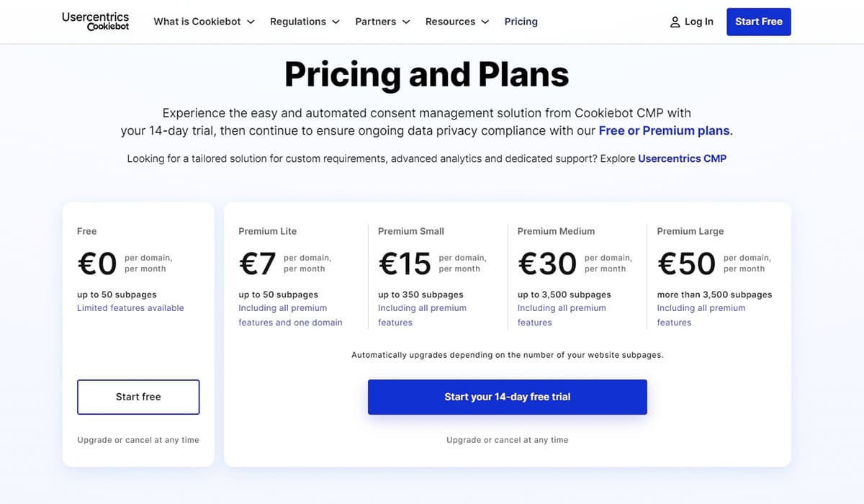
Task: Open the Usercentrics CMP link
Action: pyautogui.click(x=683, y=158)
